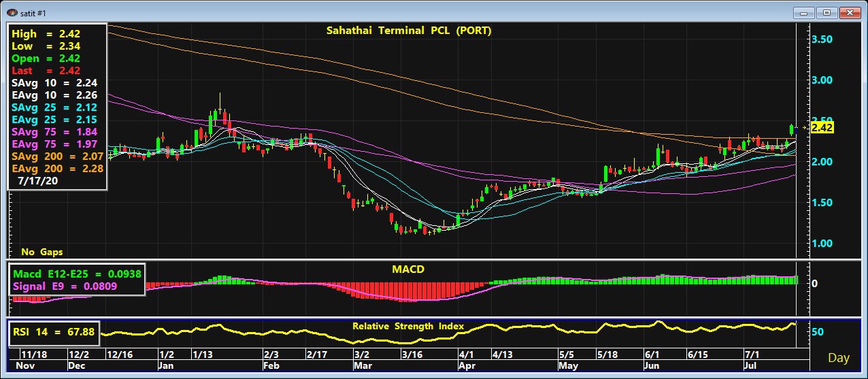Click the SAvg 200 = 2.07 legend entry
This screenshot has width=868, height=379.
point(57,156)
